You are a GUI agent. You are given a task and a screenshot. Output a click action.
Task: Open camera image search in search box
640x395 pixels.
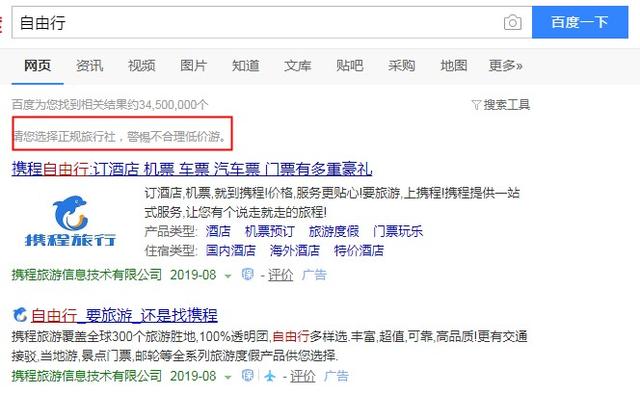513,22
